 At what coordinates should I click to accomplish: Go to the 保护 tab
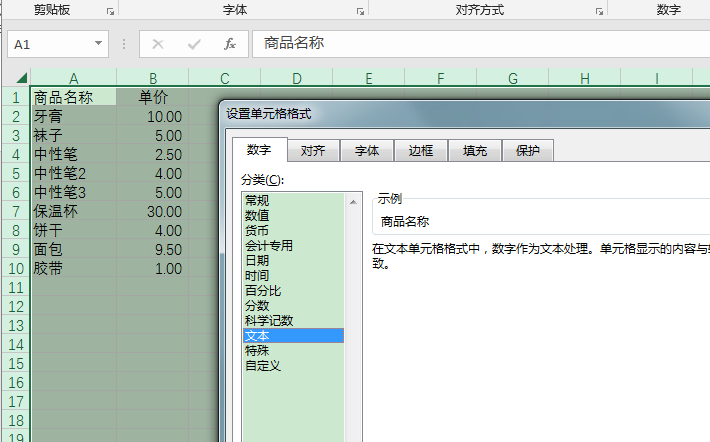527,150
